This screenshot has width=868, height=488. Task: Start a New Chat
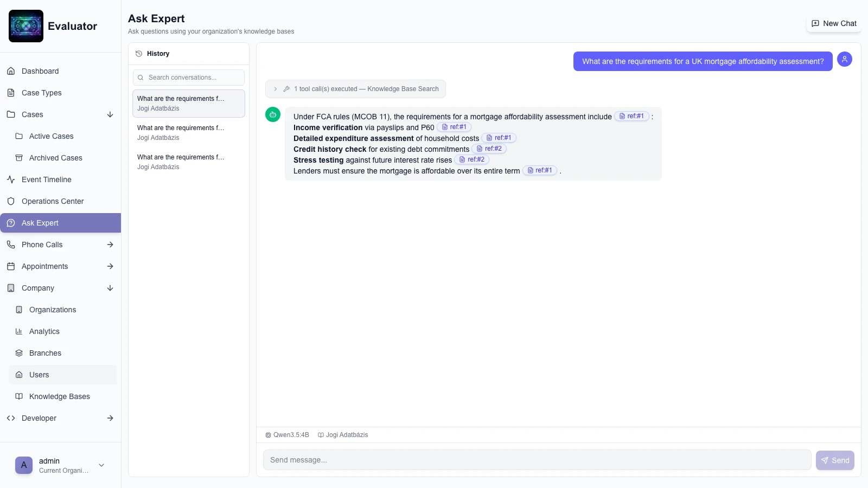834,23
